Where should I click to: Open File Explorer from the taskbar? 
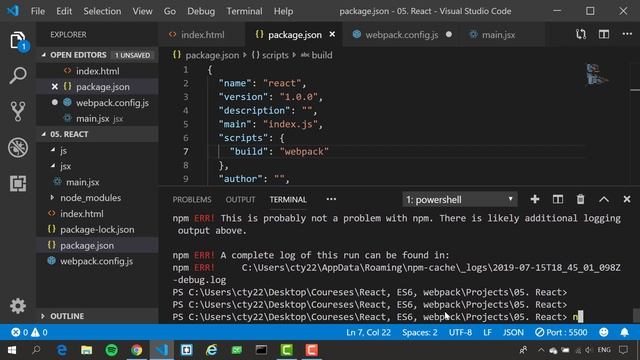click(x=87, y=350)
